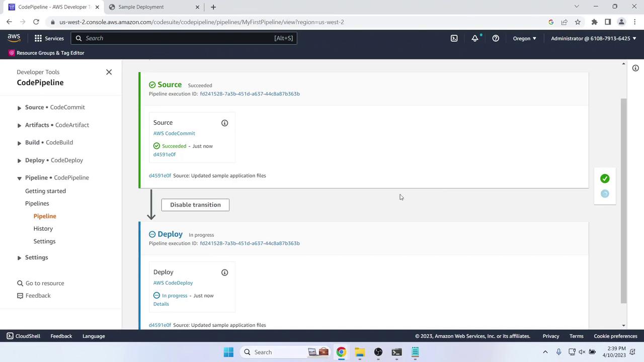Jump to in-progress Deploy stage indicator
The width and height of the screenshot is (644, 362).
(x=605, y=194)
